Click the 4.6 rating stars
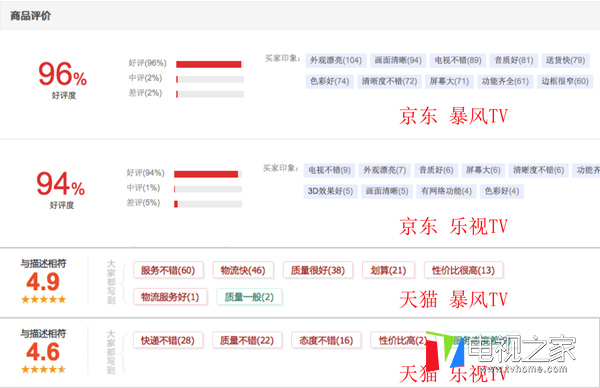The image size is (600, 388). [x=44, y=369]
